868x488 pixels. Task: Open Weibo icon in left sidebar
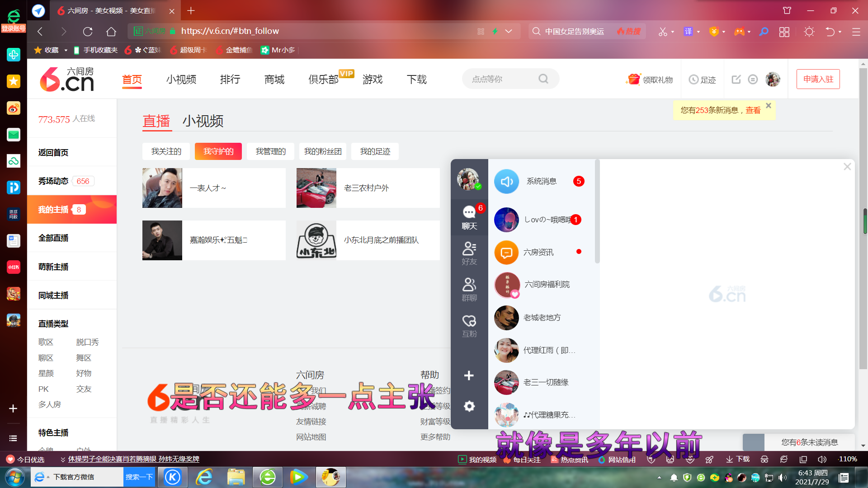14,108
